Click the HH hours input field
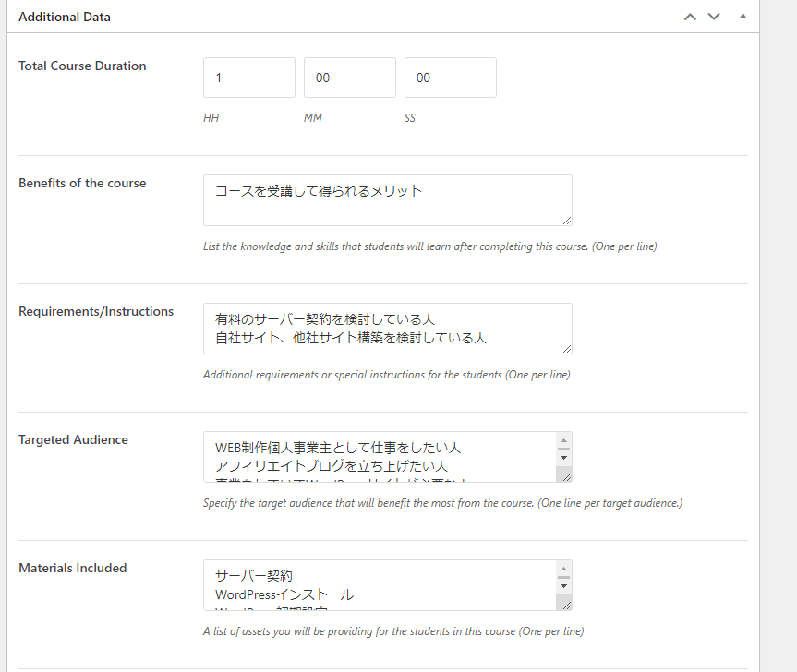The width and height of the screenshot is (797, 672). [249, 78]
